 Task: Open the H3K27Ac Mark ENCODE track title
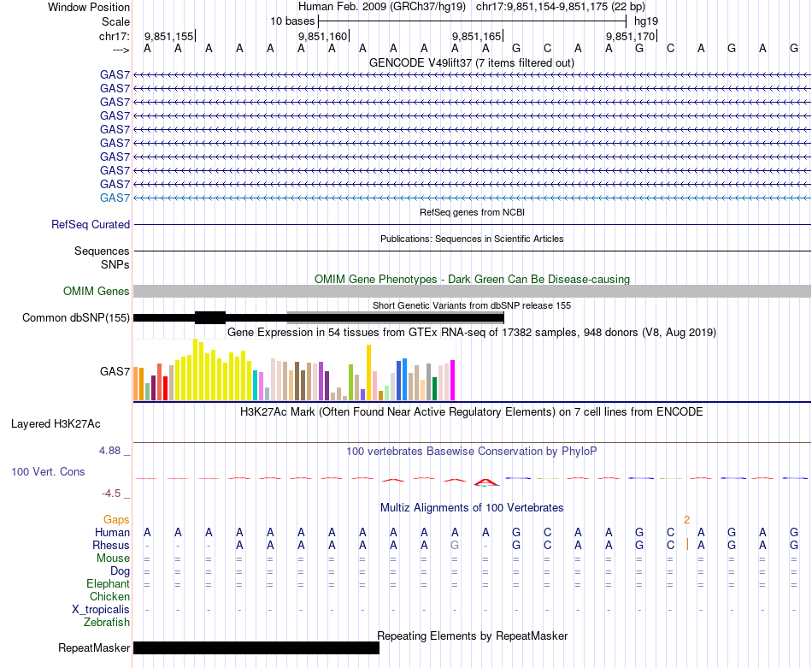(x=472, y=412)
